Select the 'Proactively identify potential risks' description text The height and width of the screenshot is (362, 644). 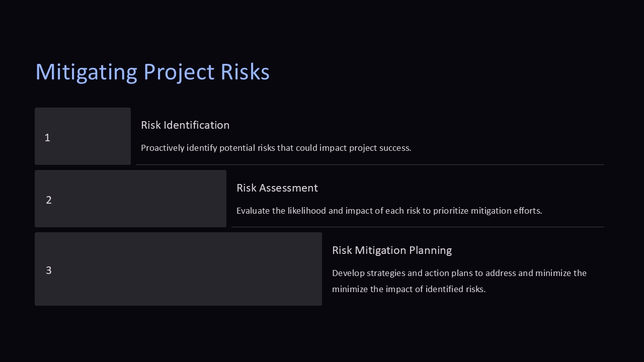(x=276, y=148)
